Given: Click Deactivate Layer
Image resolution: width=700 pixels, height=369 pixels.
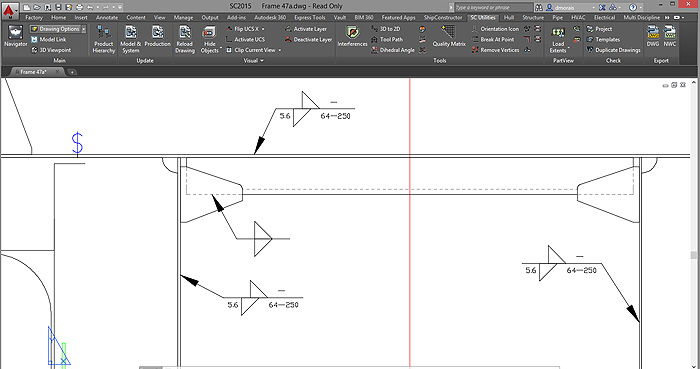Looking at the screenshot, I should tap(308, 40).
